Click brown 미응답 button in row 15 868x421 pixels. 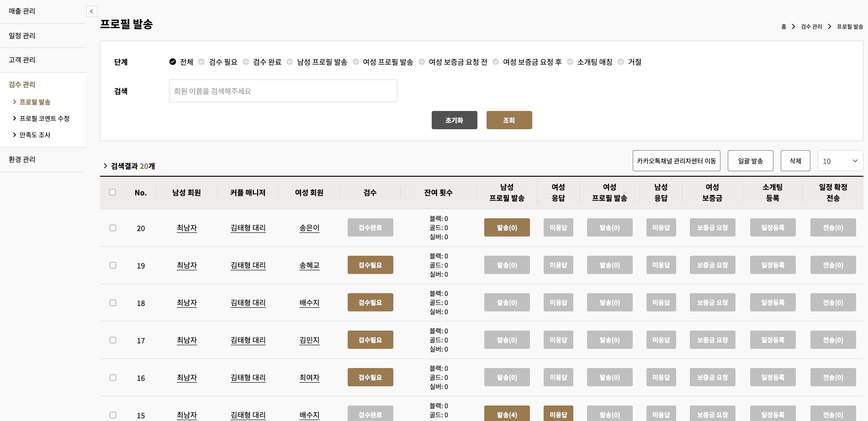[x=558, y=413]
